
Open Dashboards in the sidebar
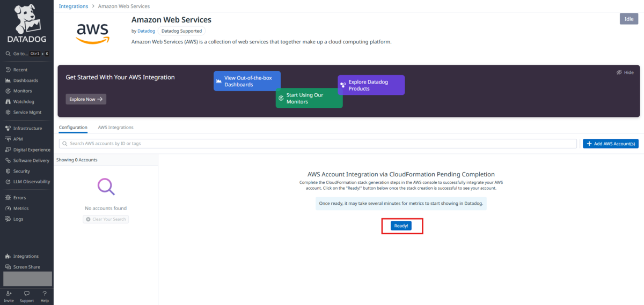[x=25, y=80]
